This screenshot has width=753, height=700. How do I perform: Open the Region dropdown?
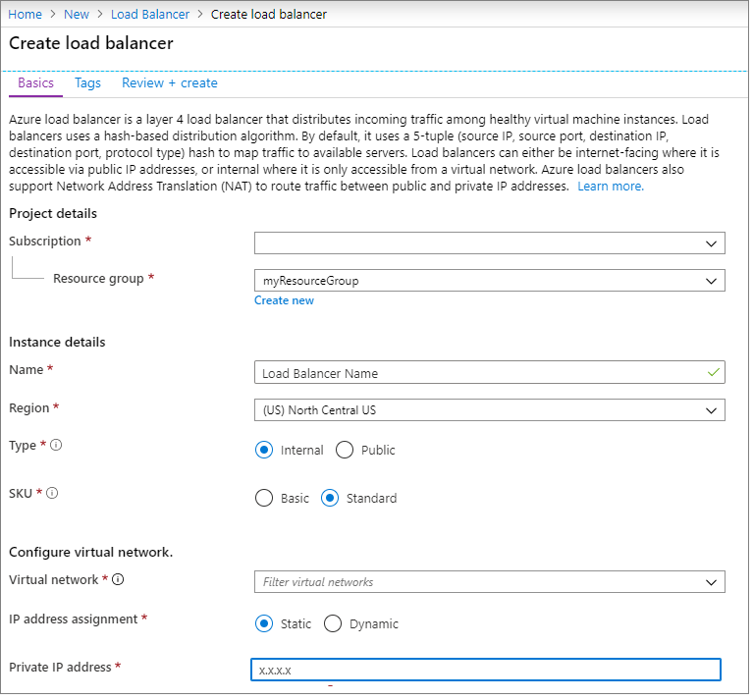[489, 410]
